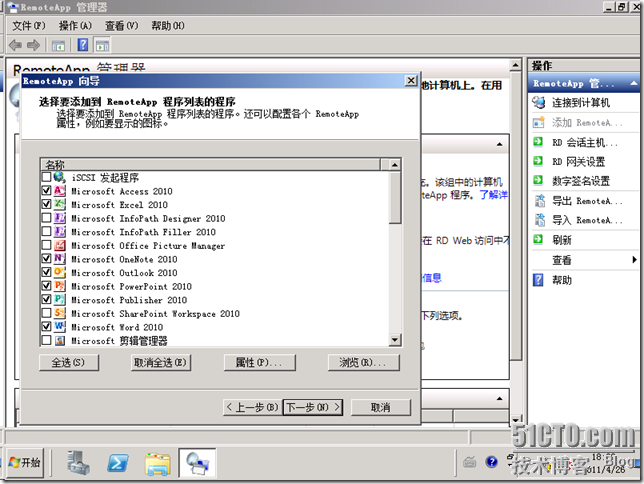
Task: Toggle the action pane toolbar icon
Action: click(102, 46)
